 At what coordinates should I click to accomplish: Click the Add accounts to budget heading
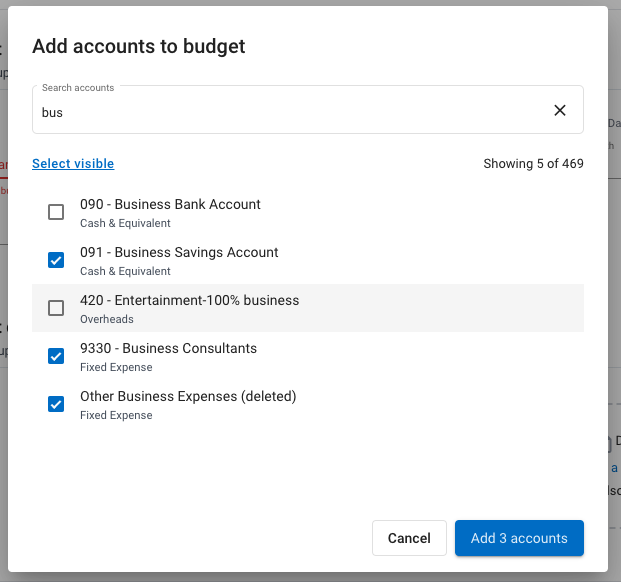click(x=139, y=46)
